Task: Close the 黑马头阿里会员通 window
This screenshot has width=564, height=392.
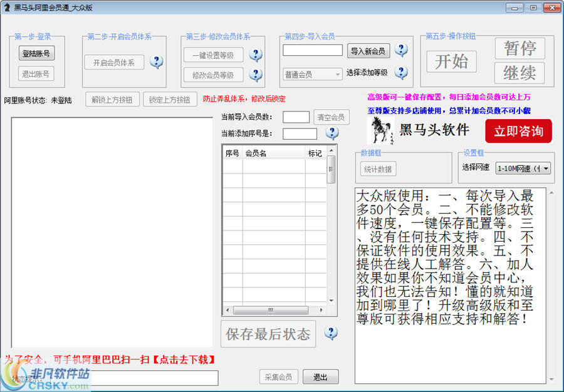Action: click(551, 8)
